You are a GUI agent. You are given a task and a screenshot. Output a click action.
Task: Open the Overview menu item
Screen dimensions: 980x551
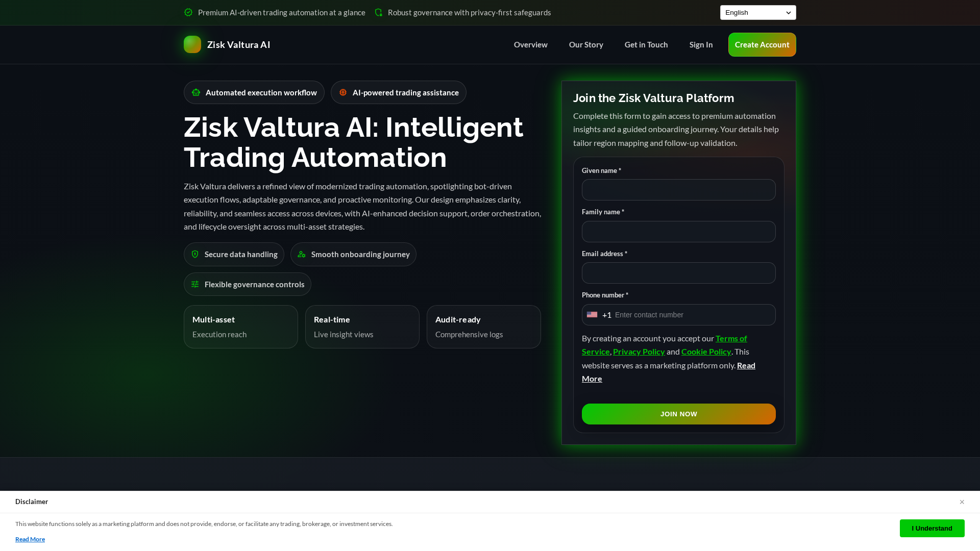coord(531,44)
